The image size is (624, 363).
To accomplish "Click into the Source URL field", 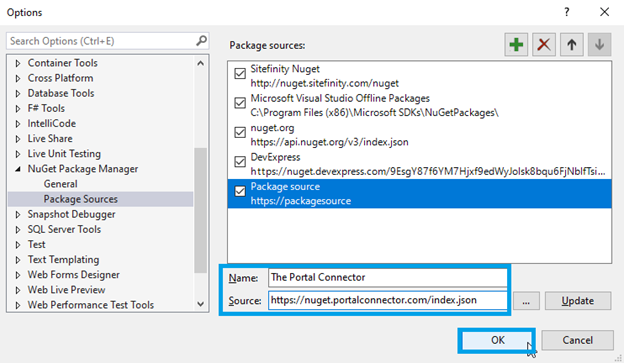I will click(388, 300).
